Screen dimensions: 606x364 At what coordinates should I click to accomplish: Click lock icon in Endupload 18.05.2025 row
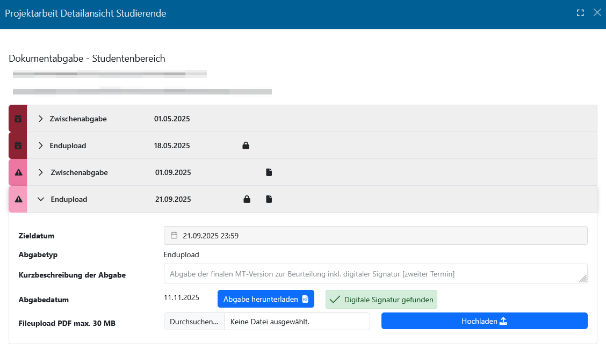click(246, 145)
